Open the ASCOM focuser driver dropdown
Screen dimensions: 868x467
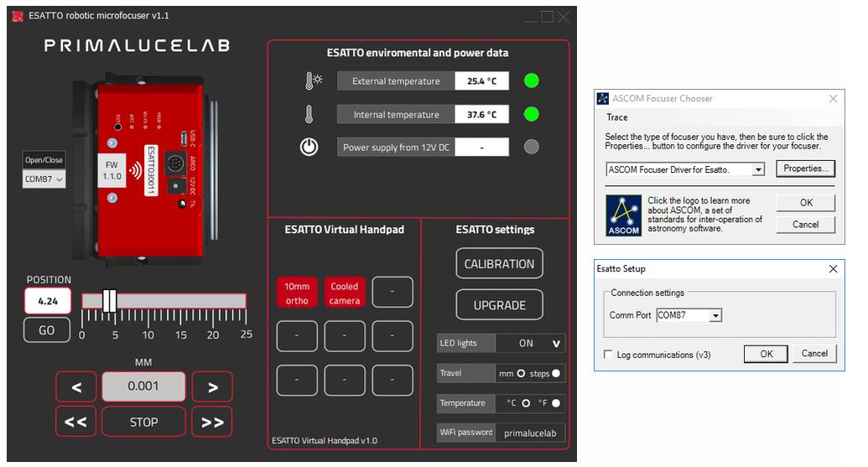click(758, 170)
